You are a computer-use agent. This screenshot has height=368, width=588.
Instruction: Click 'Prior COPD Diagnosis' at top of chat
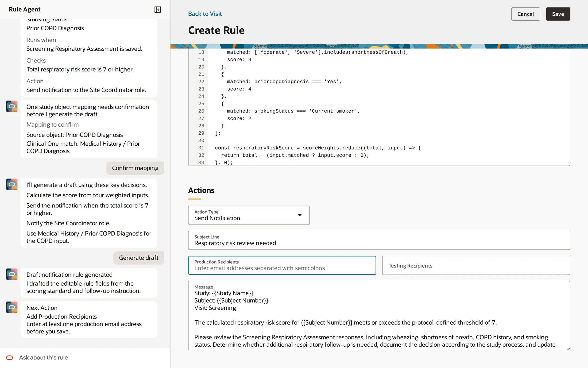click(x=55, y=28)
